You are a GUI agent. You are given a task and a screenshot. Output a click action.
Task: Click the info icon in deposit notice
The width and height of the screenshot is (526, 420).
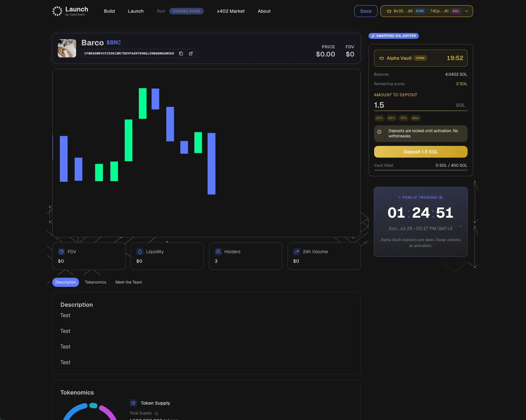click(x=379, y=132)
